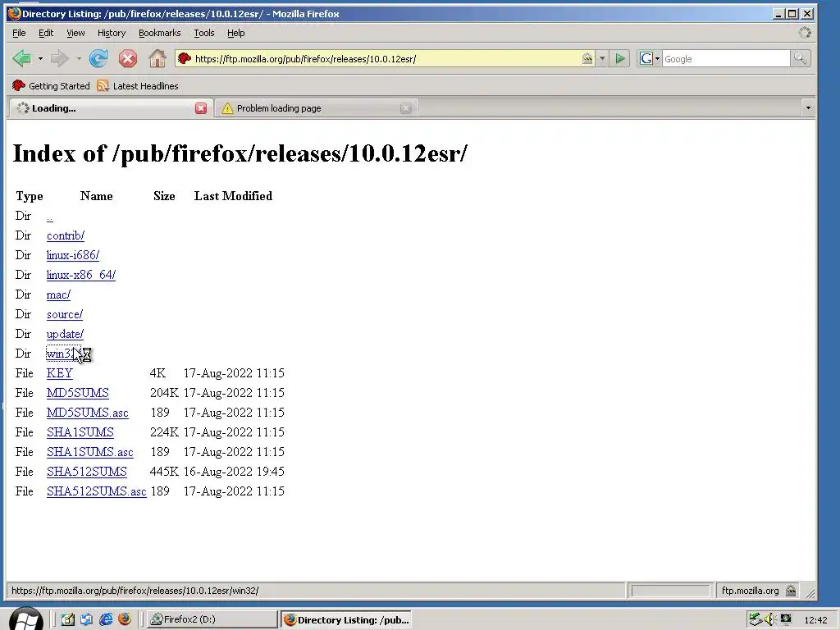Reload the current page
Screen dimensions: 840x630
[98, 58]
